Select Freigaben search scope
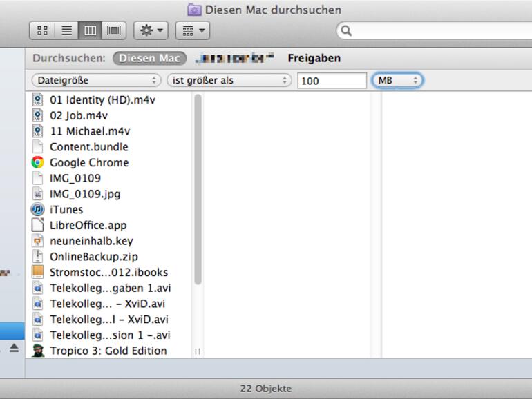 314,58
